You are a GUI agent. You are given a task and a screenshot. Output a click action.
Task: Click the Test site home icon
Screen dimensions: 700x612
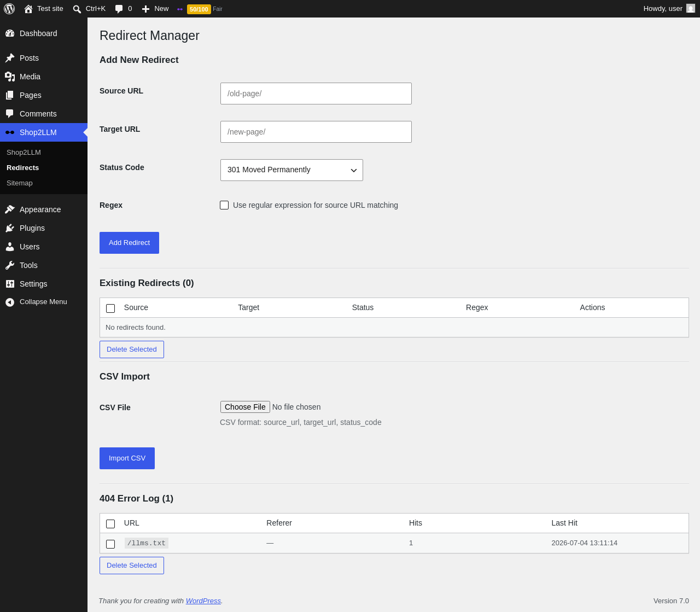28,9
